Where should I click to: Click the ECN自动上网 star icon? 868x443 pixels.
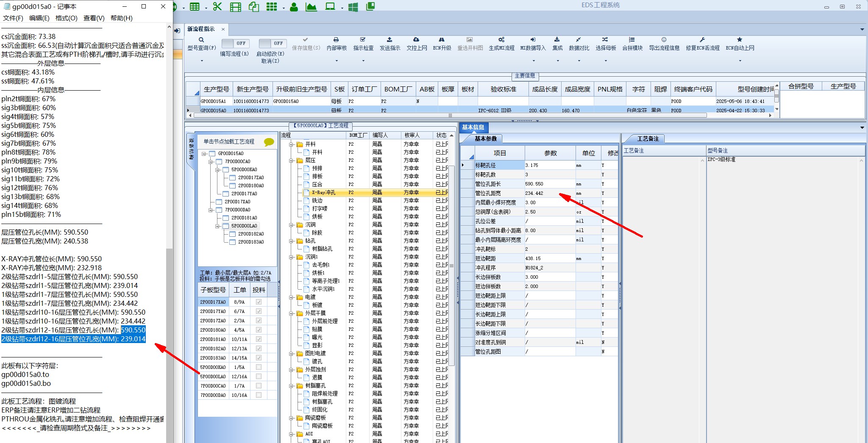pos(740,39)
